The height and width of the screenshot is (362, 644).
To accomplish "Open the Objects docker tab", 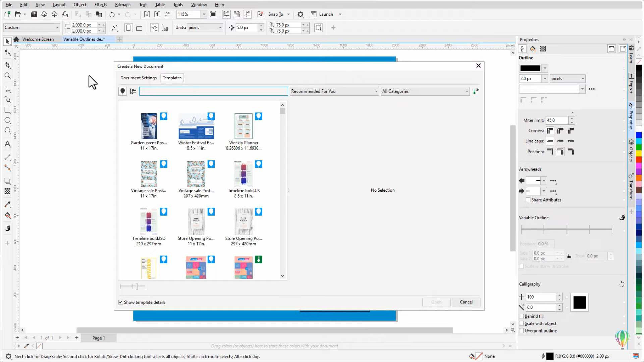I will pos(631,152).
